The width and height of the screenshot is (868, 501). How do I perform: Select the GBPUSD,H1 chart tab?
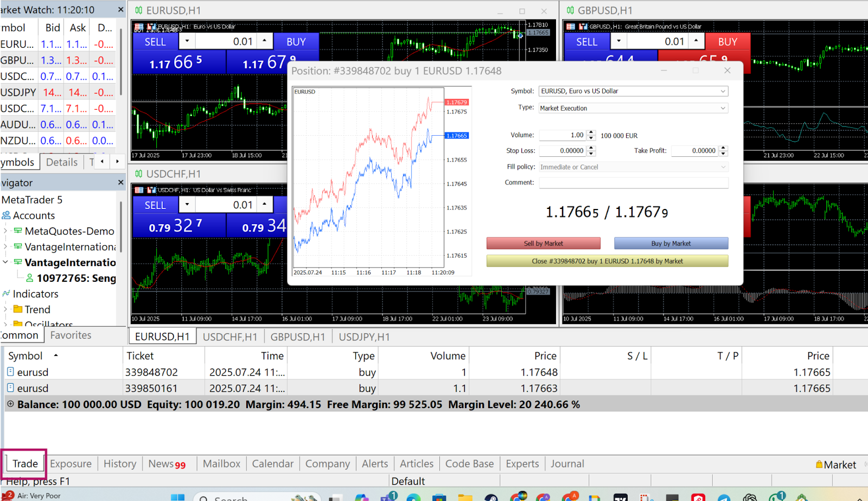point(297,337)
